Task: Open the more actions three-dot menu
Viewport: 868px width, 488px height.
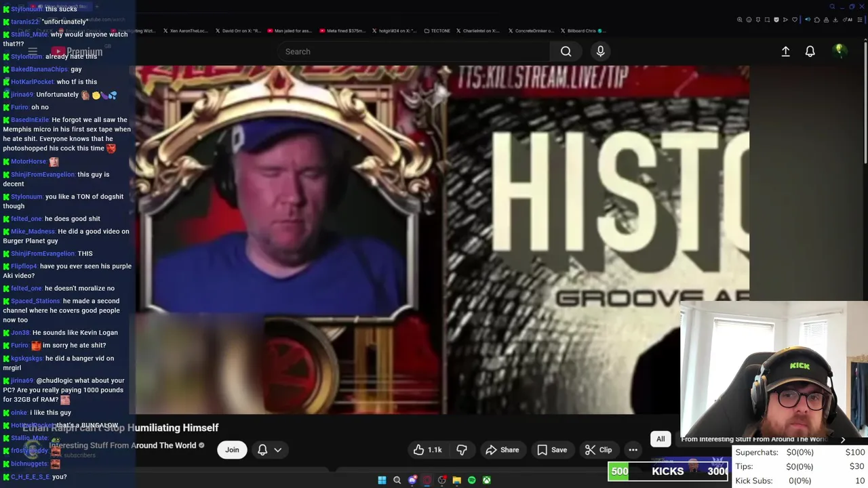Action: (x=633, y=450)
